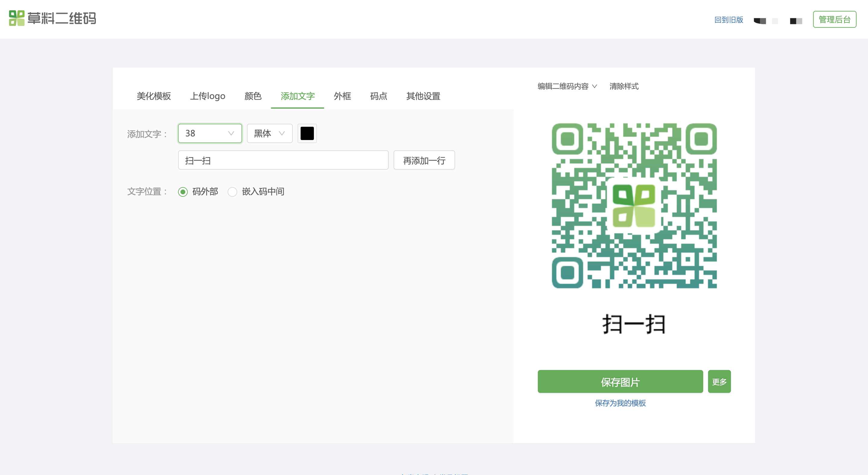The width and height of the screenshot is (868, 475).
Task: Open the font size dropdown showing 38
Action: click(x=210, y=133)
